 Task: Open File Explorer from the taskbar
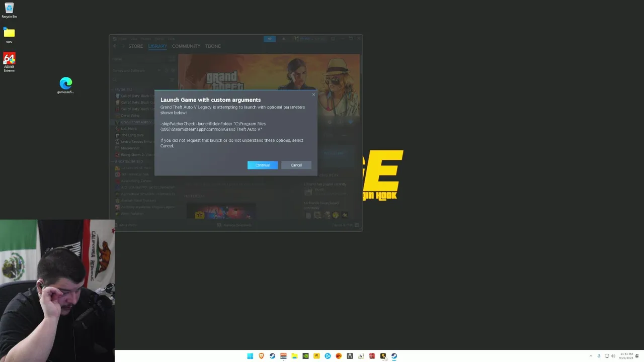coord(294,356)
